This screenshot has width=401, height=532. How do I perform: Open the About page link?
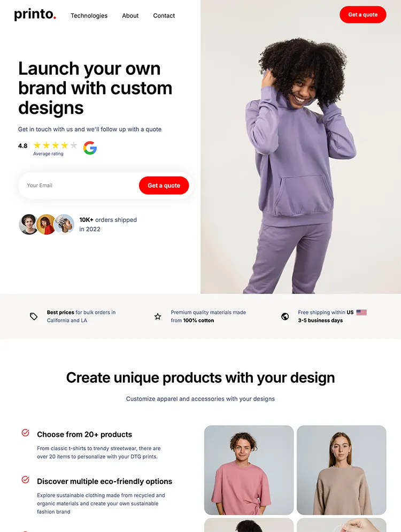coord(130,16)
